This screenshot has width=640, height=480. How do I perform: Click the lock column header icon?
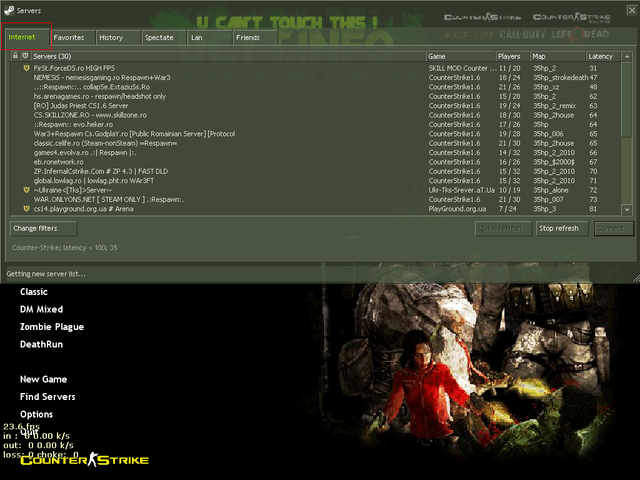click(15, 56)
